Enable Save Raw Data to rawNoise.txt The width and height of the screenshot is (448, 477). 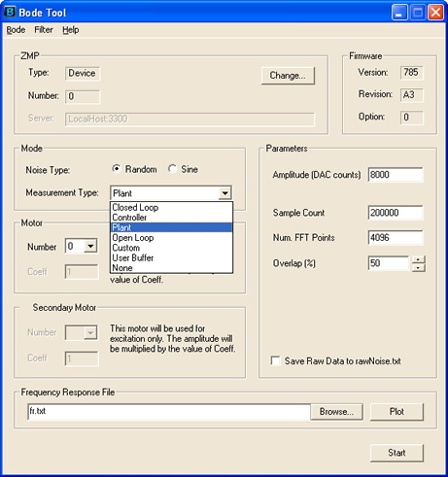[275, 360]
